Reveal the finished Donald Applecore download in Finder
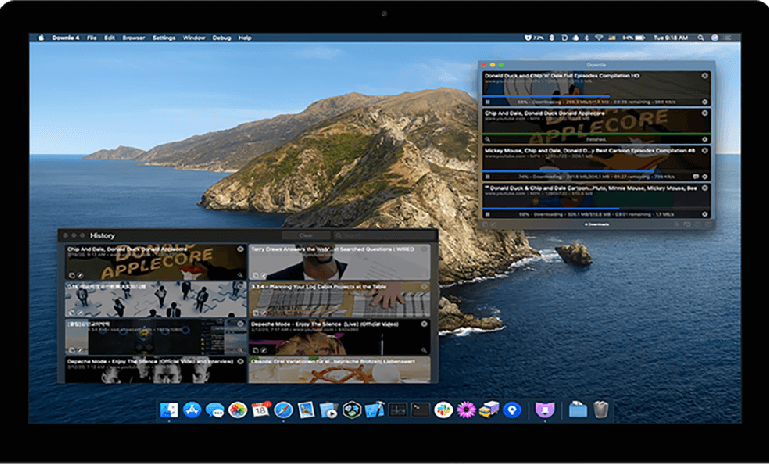The height and width of the screenshot is (464, 769). (x=487, y=139)
